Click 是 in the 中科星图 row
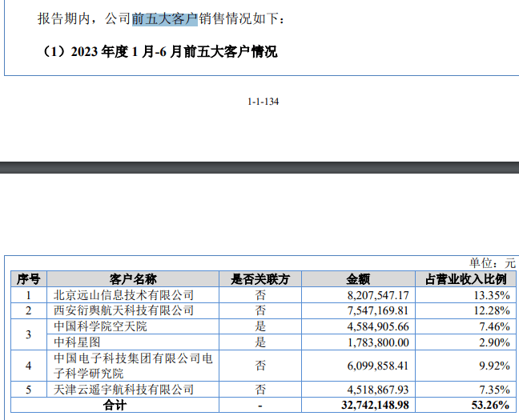Screen dimensions: 519x420 click(260, 342)
